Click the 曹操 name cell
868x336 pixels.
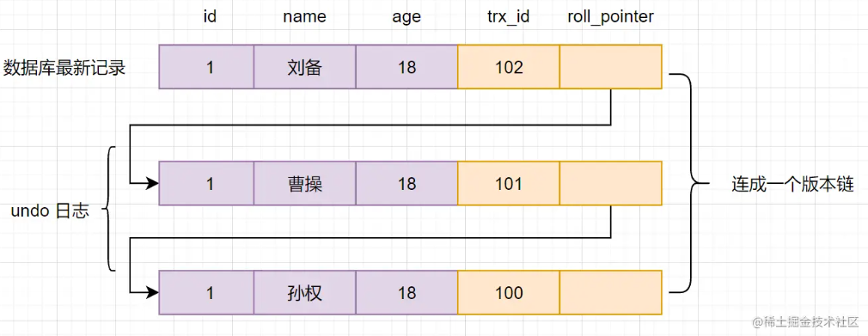tap(304, 183)
